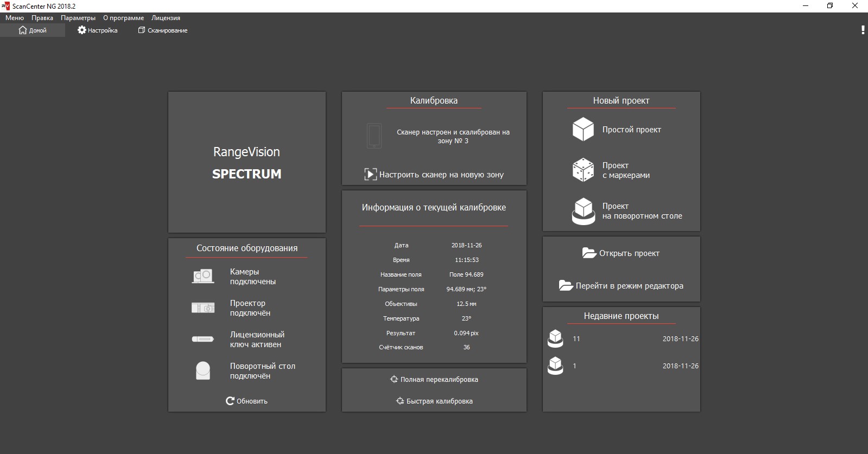The width and height of the screenshot is (868, 454).
Task: Click the RangeVision SPECTRUM panel
Action: pos(247,162)
